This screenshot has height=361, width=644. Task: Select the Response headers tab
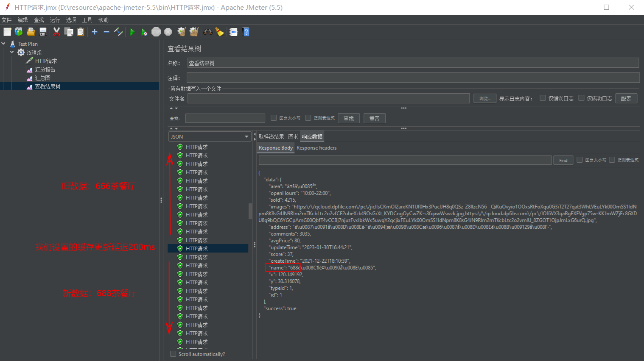(316, 148)
